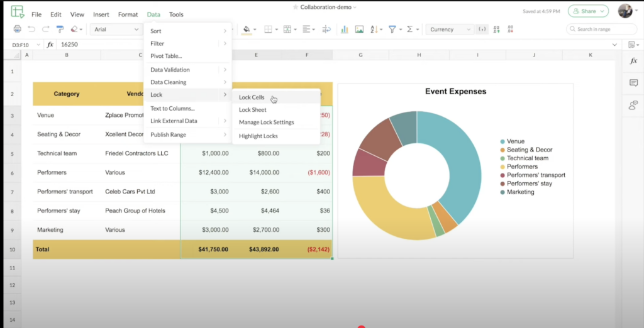Click the user profile avatar

click(x=625, y=11)
